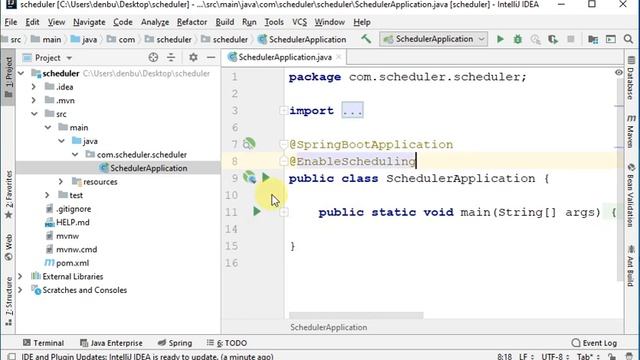The image size is (640, 360).
Task: Open the Refactor menu
Action: point(192,22)
